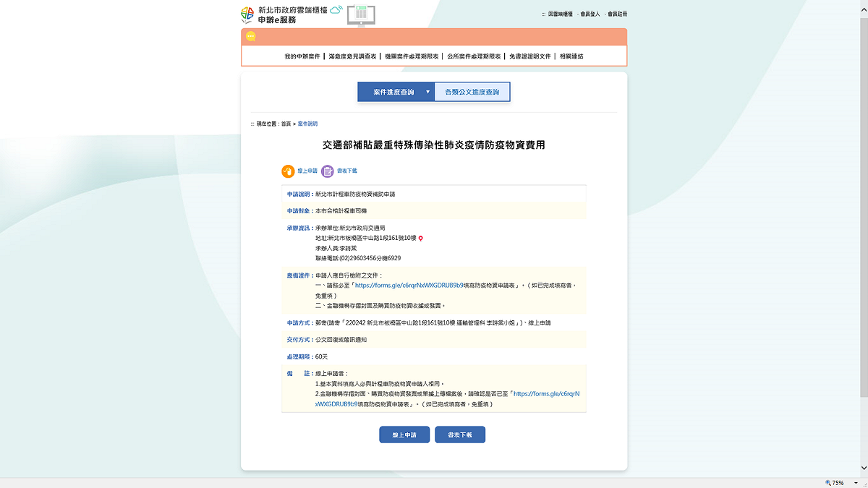868x488 pixels.
Task: Click the purple 書表下載 document icon
Action: (328, 171)
